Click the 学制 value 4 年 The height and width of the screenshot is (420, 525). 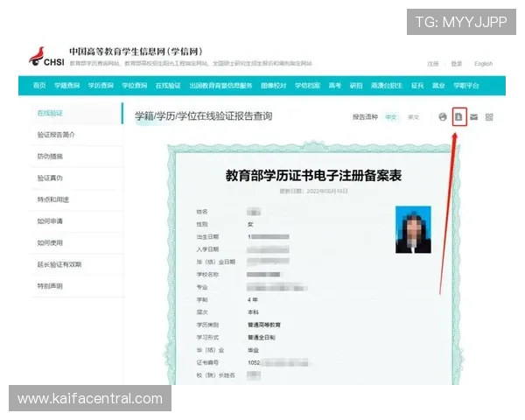pos(253,300)
